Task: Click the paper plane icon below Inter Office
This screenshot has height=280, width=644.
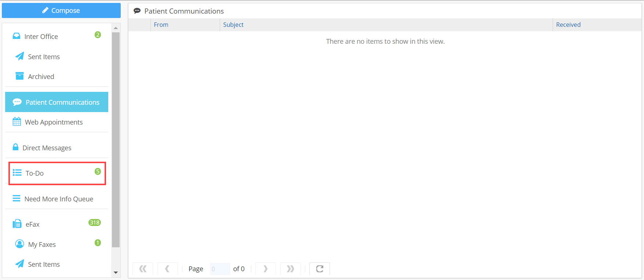Action: pos(19,56)
